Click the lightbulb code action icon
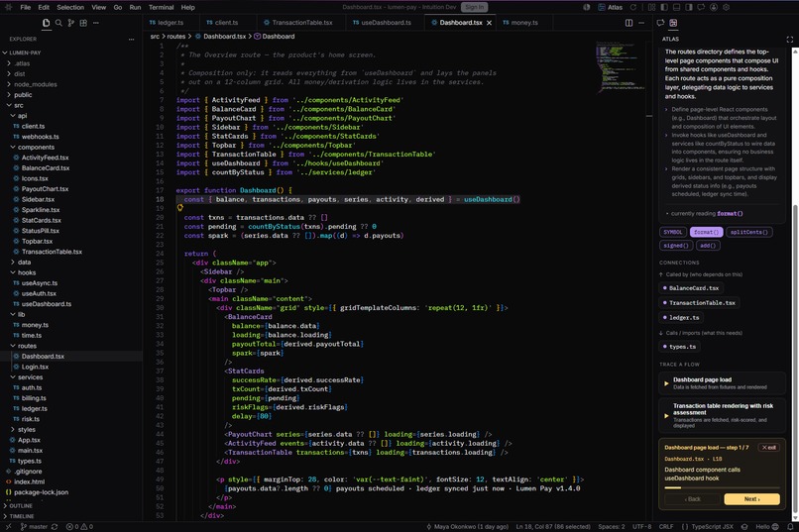Image resolution: width=799 pixels, height=532 pixels. pos(179,208)
